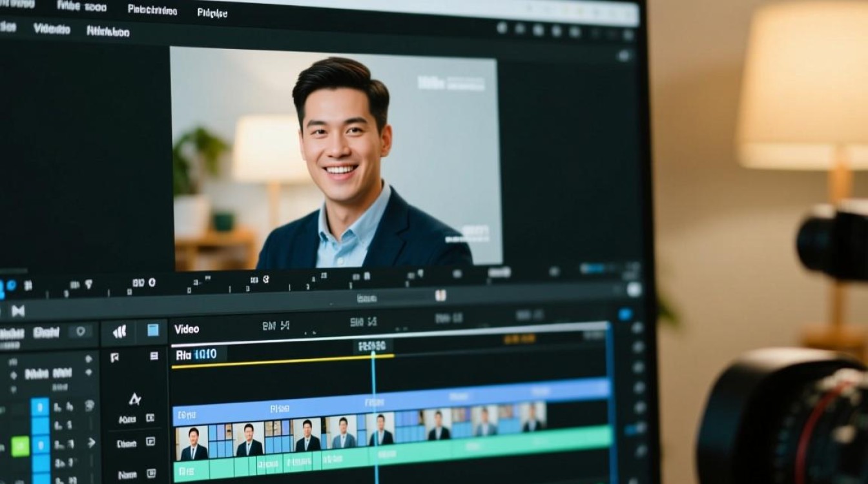This screenshot has width=868, height=484.
Task: Select the white triangle tool icon
Action: 135,399
